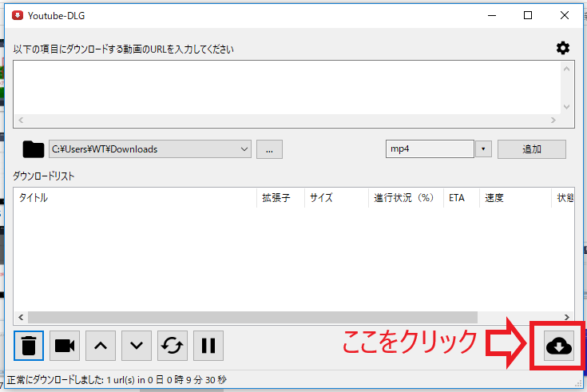Click the mp4 format text field
The width and height of the screenshot is (587, 392).
tap(430, 149)
